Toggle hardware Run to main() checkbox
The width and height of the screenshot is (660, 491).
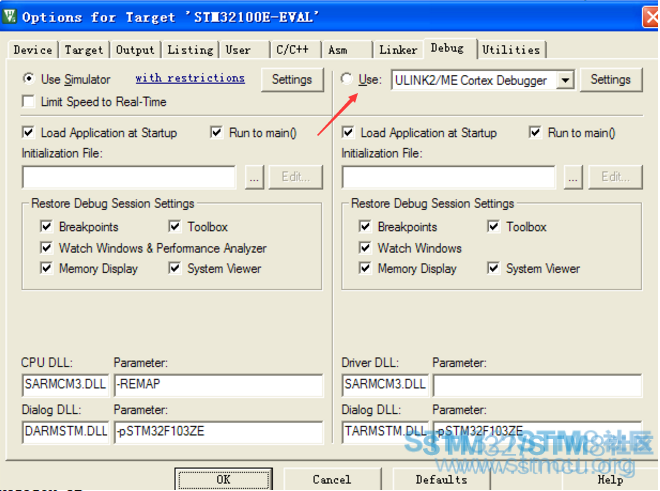[x=535, y=133]
